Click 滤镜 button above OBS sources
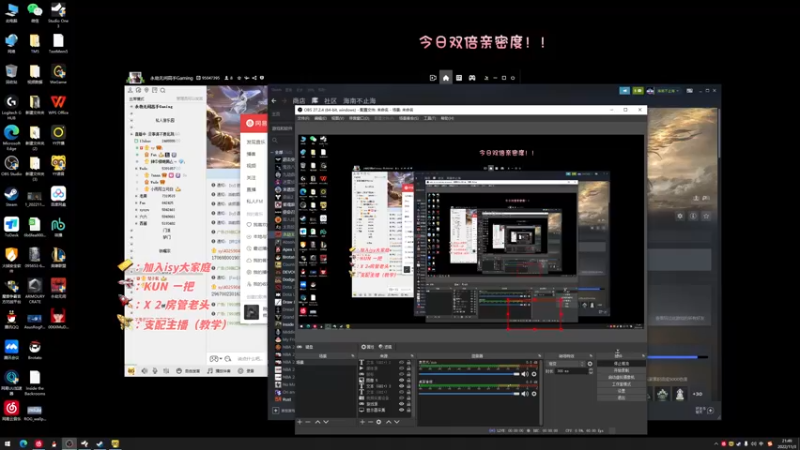The width and height of the screenshot is (800, 450). (385, 347)
